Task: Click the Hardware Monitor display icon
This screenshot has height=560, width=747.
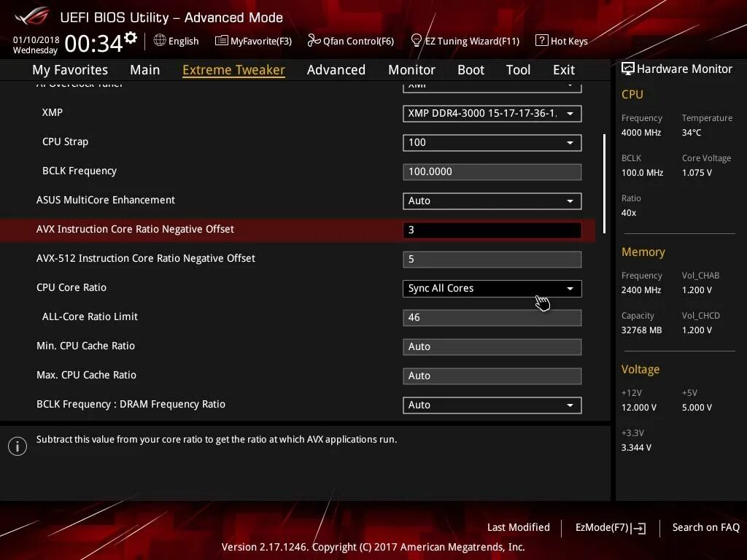Action: click(628, 69)
